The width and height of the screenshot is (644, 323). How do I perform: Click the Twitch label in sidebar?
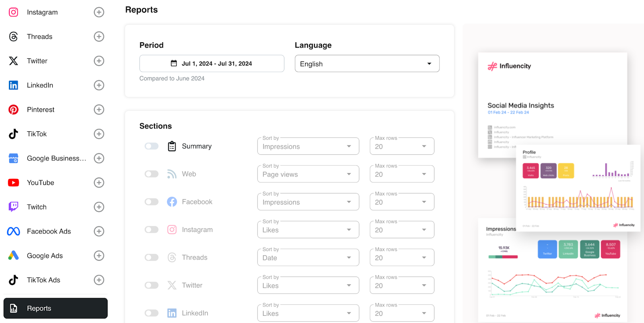(37, 207)
